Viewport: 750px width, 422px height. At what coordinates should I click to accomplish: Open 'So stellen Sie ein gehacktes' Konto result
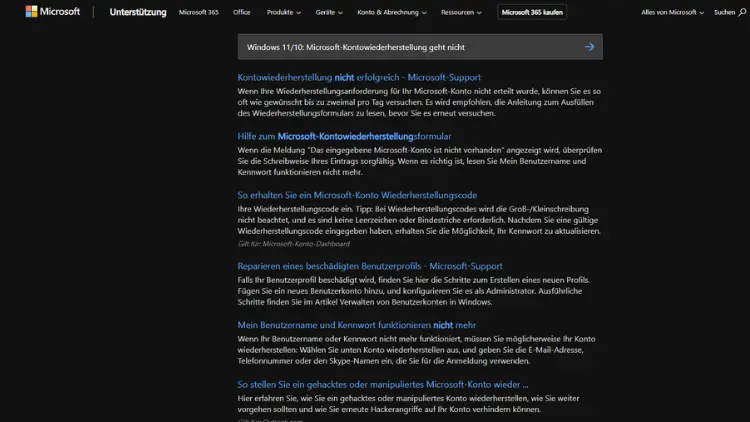[x=383, y=384]
